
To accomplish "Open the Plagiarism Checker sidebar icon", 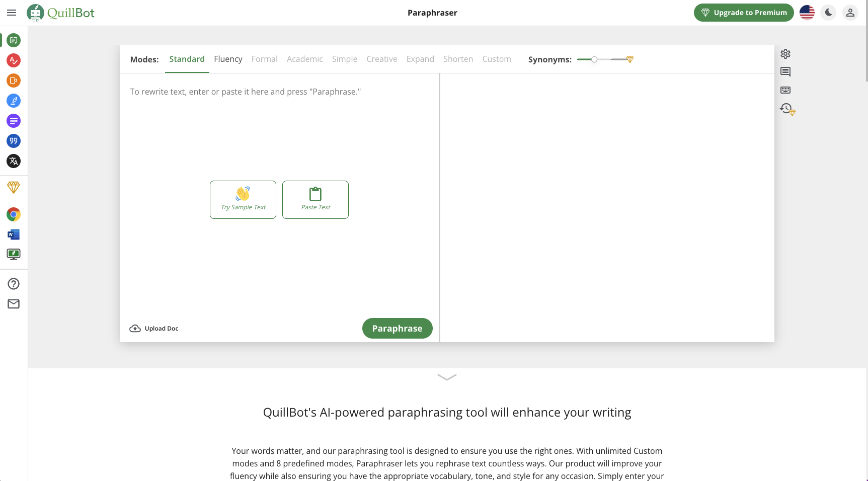I will coord(14,81).
